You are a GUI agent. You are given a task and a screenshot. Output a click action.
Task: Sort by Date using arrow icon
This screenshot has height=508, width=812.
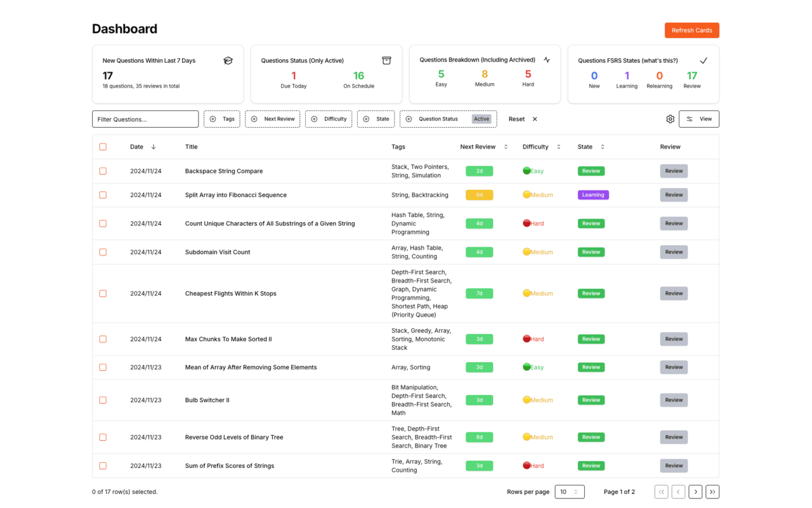[x=154, y=147]
